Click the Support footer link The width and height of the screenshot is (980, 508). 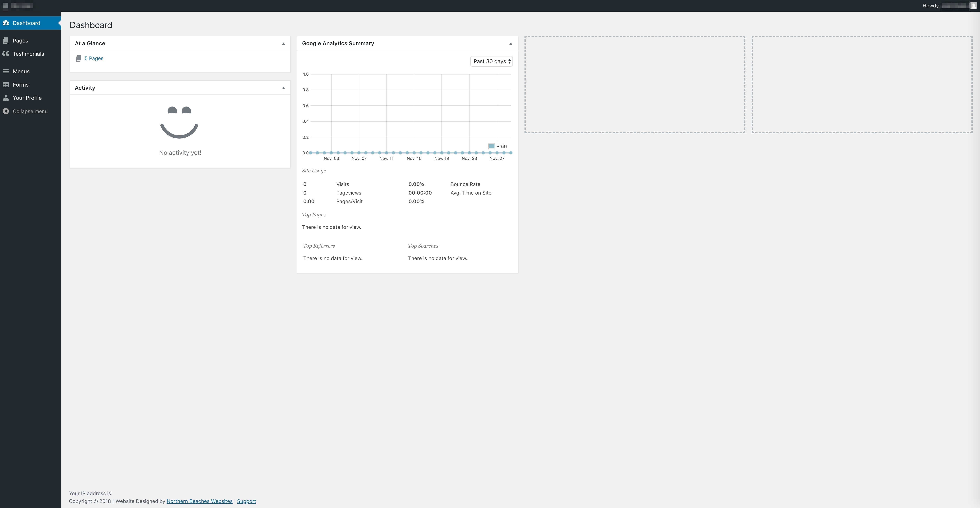point(246,501)
